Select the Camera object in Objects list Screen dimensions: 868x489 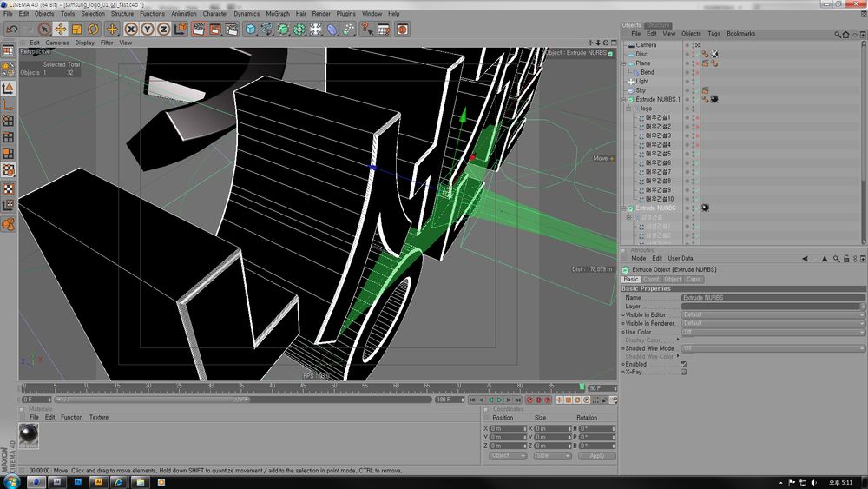pos(646,45)
